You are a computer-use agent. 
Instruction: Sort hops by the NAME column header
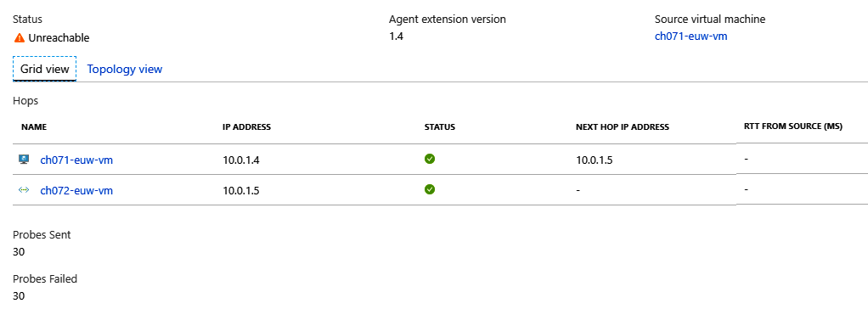[x=34, y=126]
